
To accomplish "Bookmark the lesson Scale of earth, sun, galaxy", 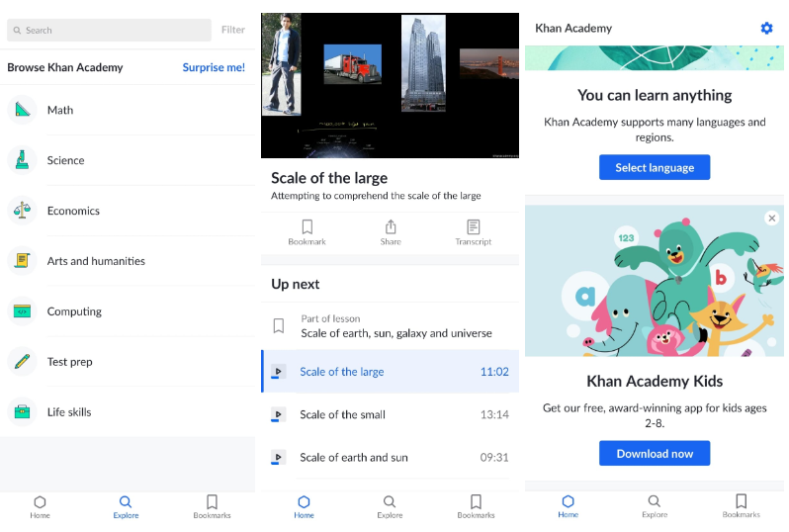I will (x=278, y=325).
